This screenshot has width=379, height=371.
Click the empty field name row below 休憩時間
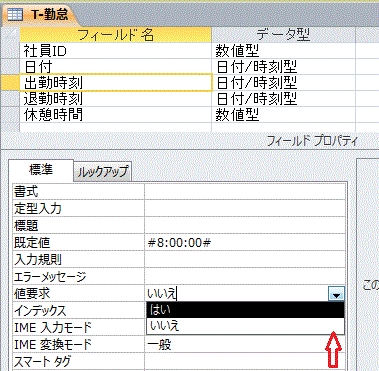[115, 127]
